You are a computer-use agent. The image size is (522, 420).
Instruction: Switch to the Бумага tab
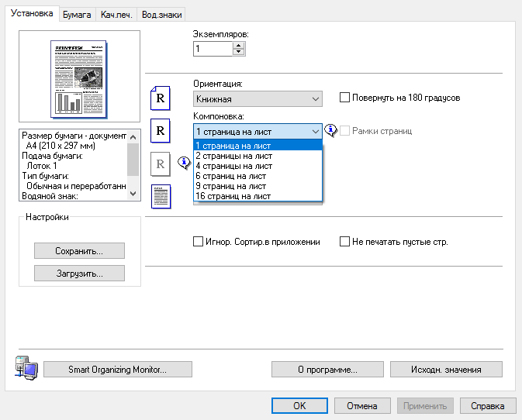pyautogui.click(x=77, y=15)
